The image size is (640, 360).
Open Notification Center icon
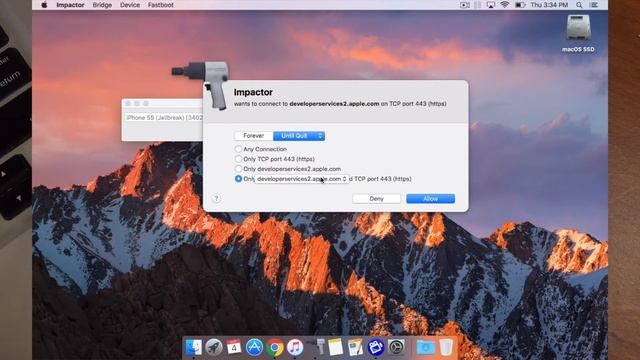coord(594,5)
